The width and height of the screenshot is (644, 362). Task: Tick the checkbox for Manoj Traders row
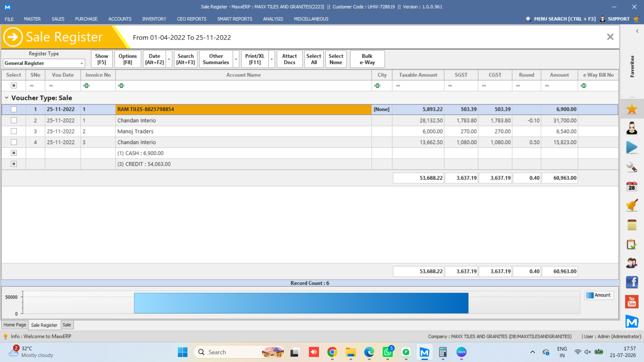(14, 131)
